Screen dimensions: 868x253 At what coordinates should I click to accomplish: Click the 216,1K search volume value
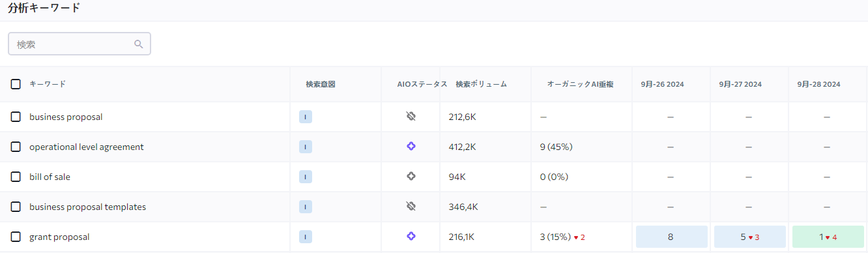click(461, 237)
